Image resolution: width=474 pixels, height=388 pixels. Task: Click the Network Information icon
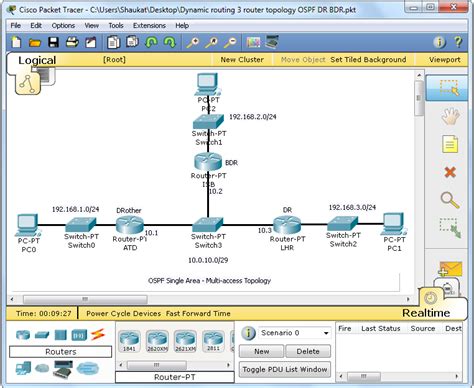point(439,42)
